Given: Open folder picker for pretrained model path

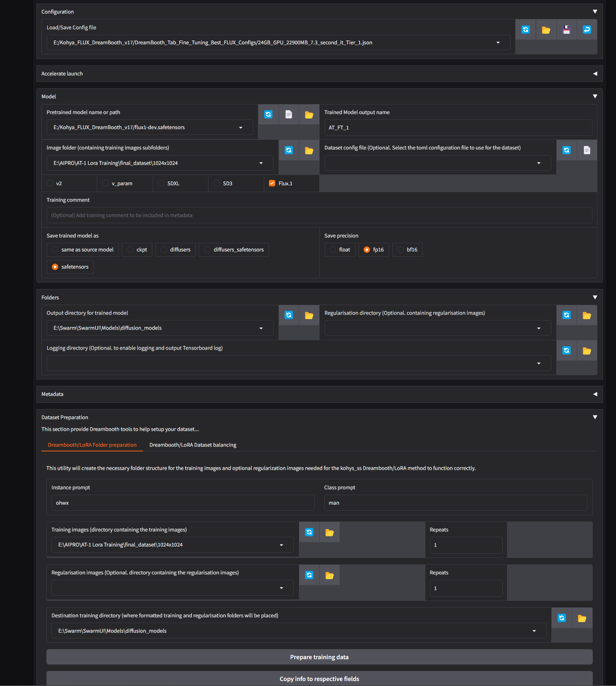Looking at the screenshot, I should (x=309, y=114).
